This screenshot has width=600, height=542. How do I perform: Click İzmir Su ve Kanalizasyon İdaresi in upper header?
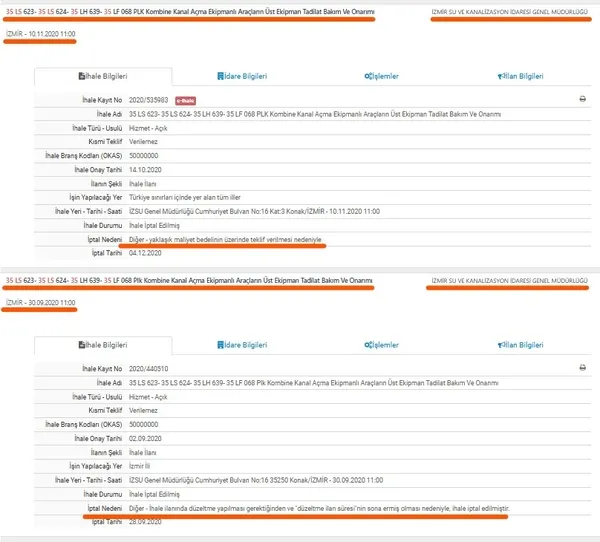pos(512,13)
